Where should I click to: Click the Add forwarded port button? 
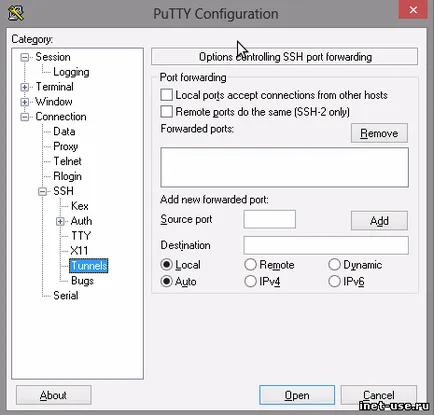379,221
